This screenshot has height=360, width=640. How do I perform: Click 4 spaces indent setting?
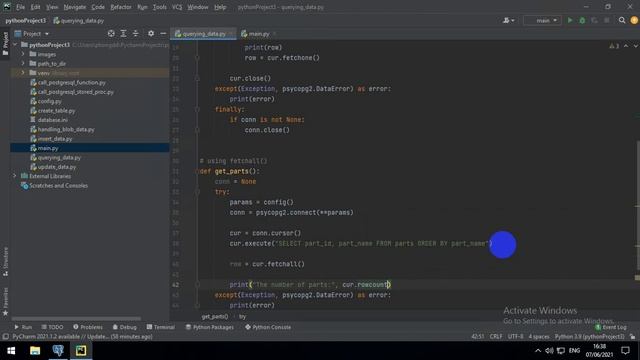click(x=539, y=336)
